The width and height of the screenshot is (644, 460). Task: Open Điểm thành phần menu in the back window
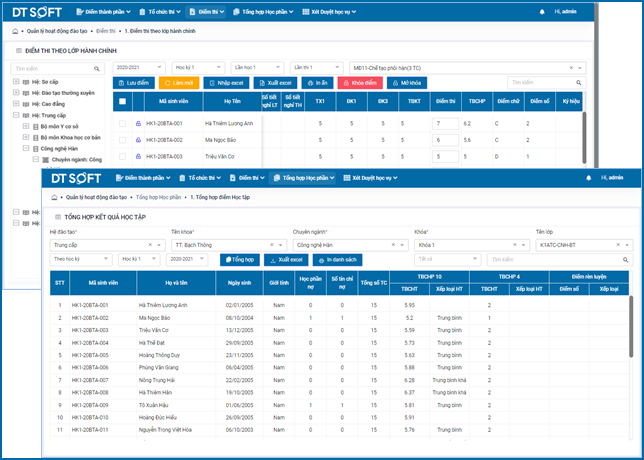point(104,12)
